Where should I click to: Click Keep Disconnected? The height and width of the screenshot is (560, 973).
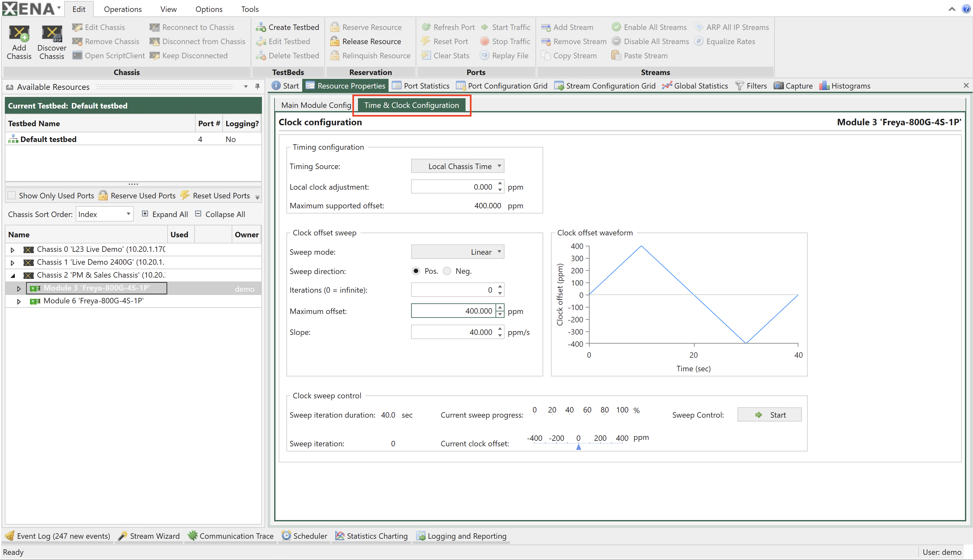(x=188, y=56)
